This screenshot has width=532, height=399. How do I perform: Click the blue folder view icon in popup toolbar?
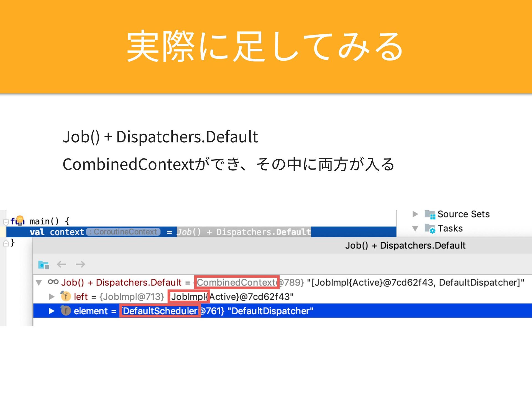[x=44, y=265]
